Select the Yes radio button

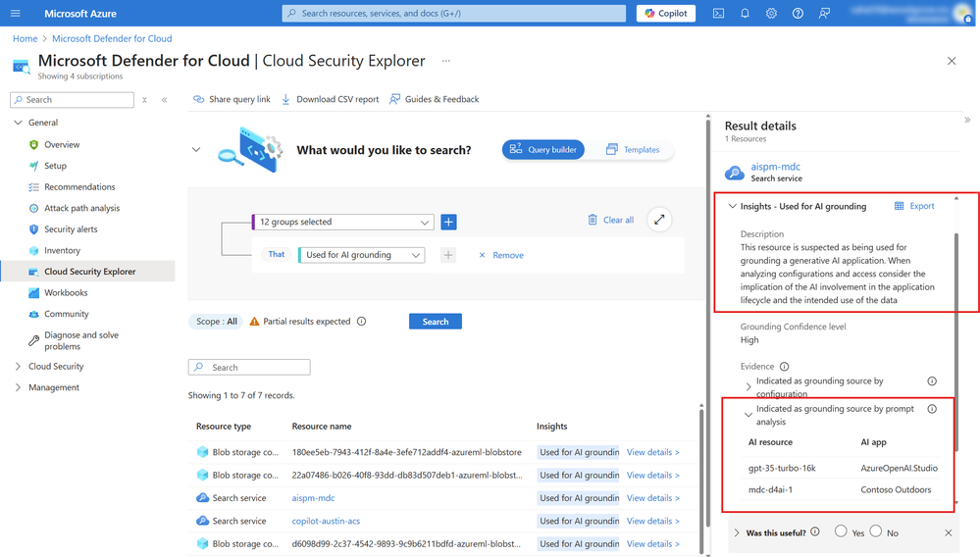[841, 531]
